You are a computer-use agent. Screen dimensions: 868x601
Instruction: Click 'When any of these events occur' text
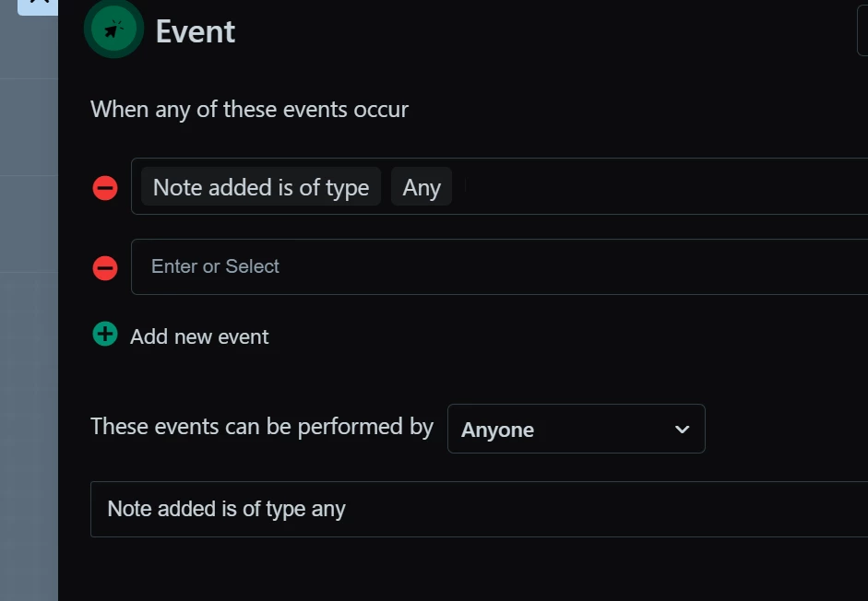point(249,110)
